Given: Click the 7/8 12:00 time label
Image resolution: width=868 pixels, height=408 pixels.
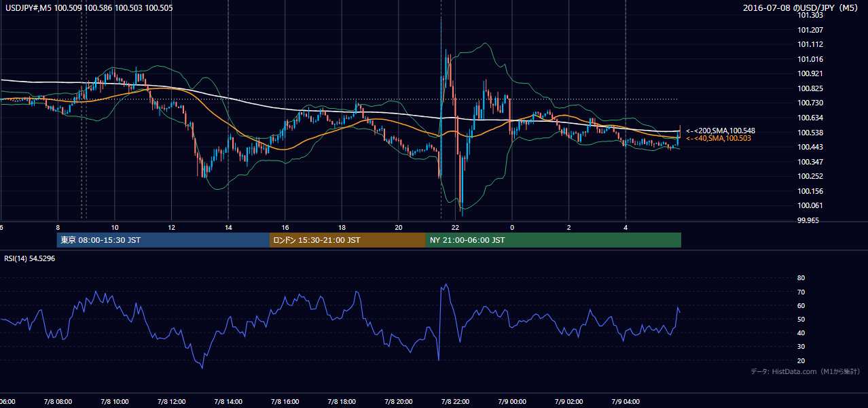Looking at the screenshot, I should coord(171,401).
